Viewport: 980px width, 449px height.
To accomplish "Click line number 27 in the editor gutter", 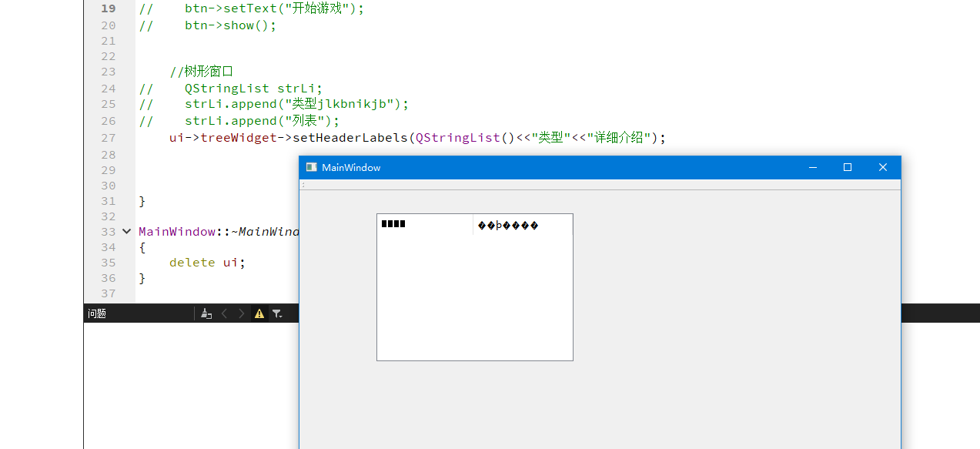I will point(108,137).
